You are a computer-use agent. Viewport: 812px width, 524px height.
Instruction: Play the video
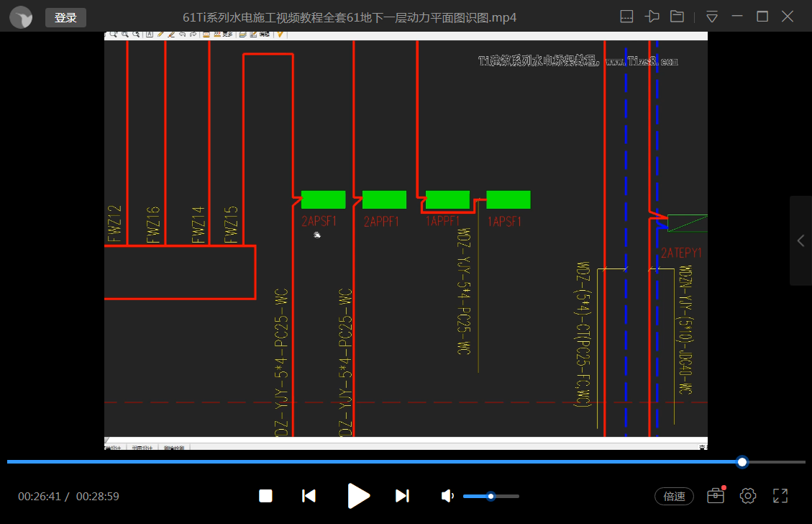(358, 496)
